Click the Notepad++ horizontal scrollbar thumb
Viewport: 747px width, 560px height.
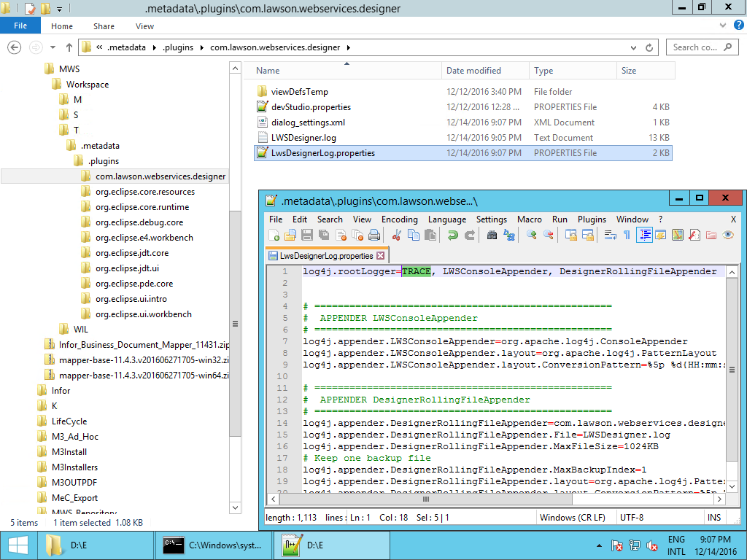[427, 499]
